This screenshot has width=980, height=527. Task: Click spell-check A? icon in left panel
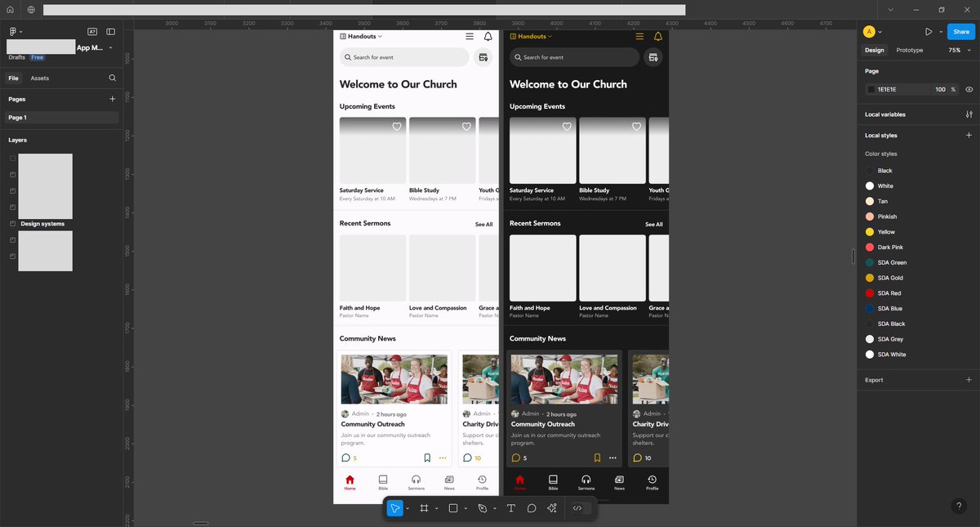pos(92,32)
